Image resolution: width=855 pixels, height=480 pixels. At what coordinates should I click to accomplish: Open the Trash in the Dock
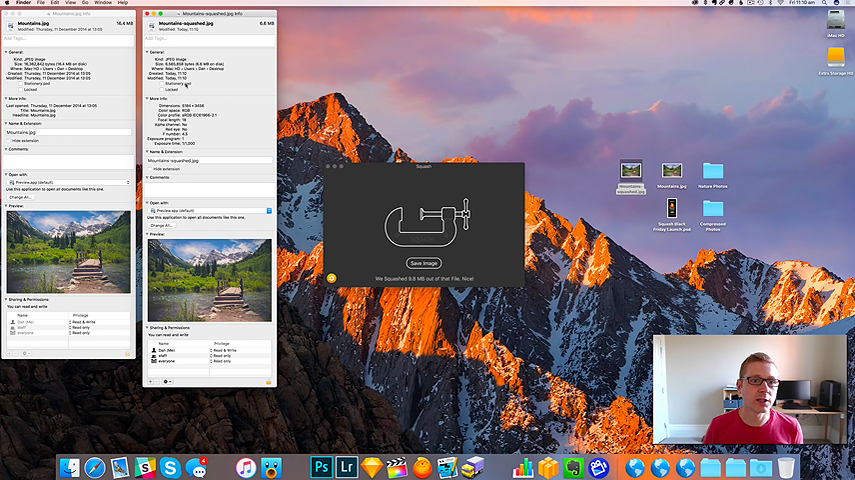[786, 468]
